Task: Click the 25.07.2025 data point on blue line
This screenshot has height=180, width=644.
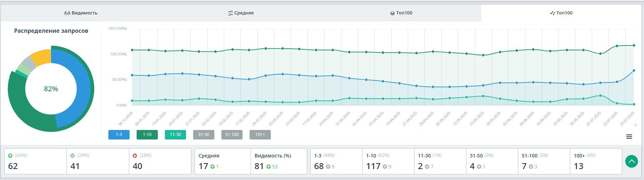Action: (x=634, y=71)
